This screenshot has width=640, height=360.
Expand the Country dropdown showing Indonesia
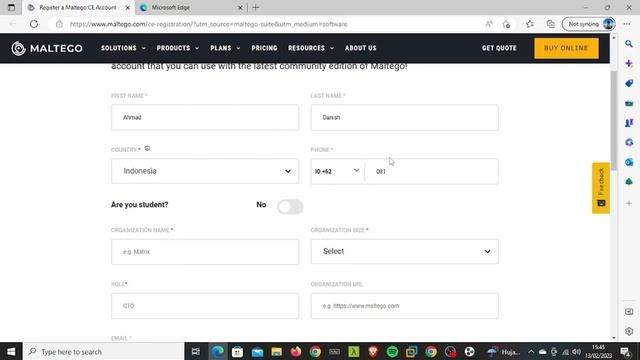click(205, 171)
